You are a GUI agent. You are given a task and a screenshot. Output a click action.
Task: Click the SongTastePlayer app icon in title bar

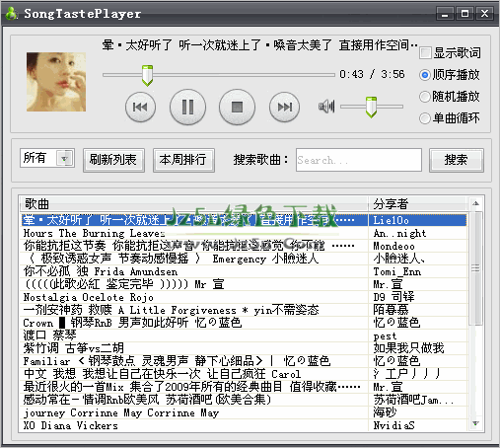(x=12, y=14)
